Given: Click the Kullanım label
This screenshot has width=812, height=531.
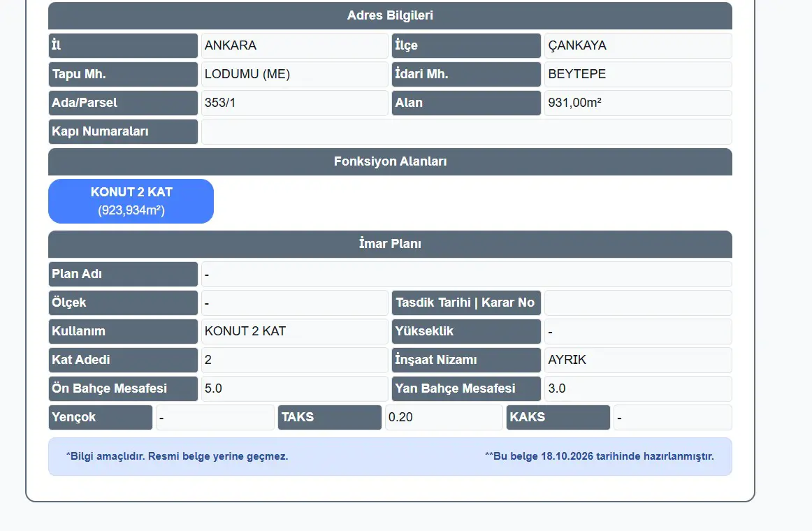Looking at the screenshot, I should [x=123, y=331].
